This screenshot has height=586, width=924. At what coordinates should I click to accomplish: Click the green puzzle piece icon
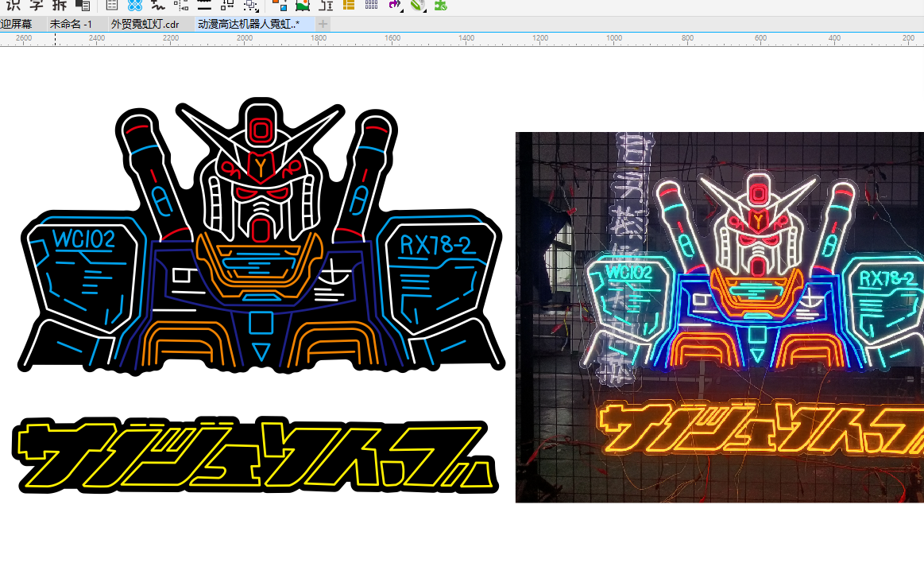pyautogui.click(x=441, y=6)
